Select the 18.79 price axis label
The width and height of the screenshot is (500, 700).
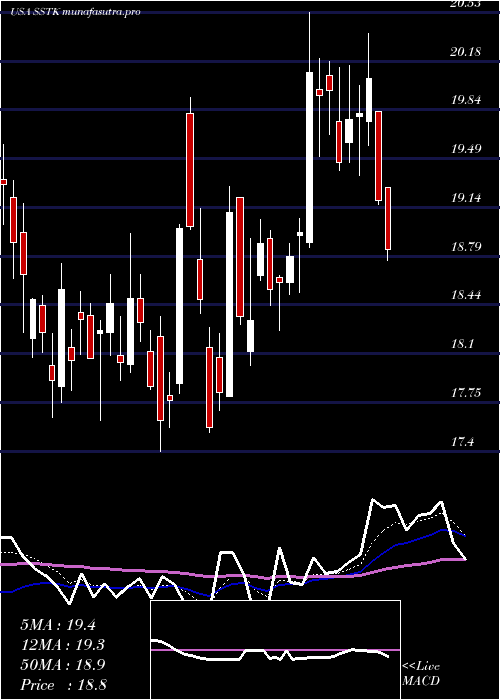466,246
